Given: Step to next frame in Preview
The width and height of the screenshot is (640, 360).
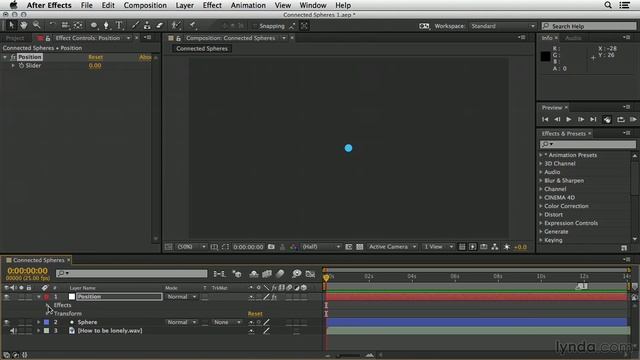Looking at the screenshot, I should 581,119.
